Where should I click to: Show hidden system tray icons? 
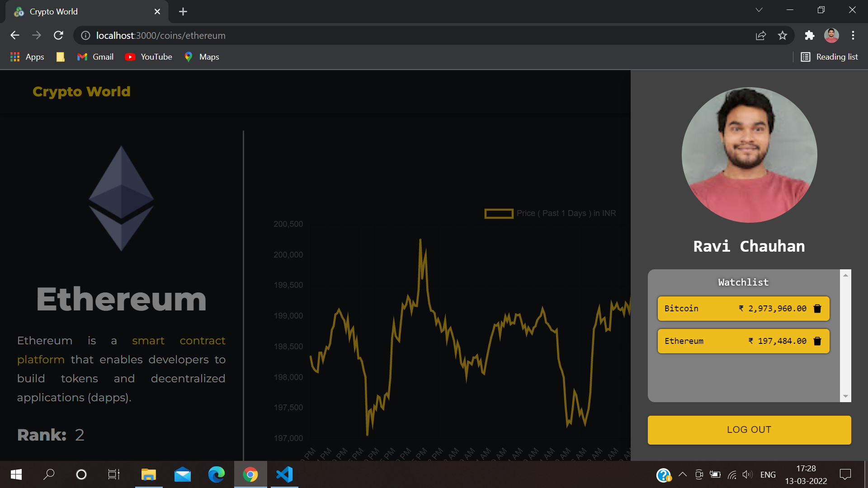tap(683, 474)
